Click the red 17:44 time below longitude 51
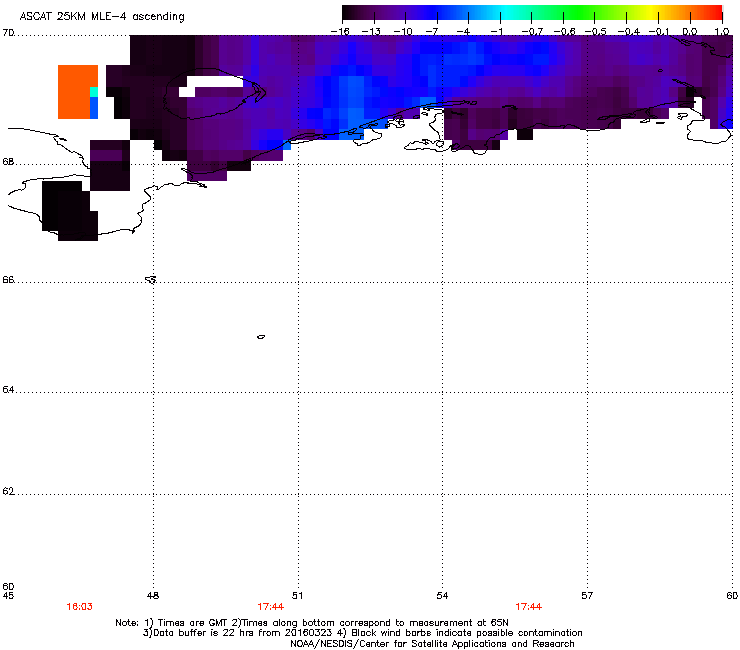The image size is (740, 650). click(x=270, y=607)
